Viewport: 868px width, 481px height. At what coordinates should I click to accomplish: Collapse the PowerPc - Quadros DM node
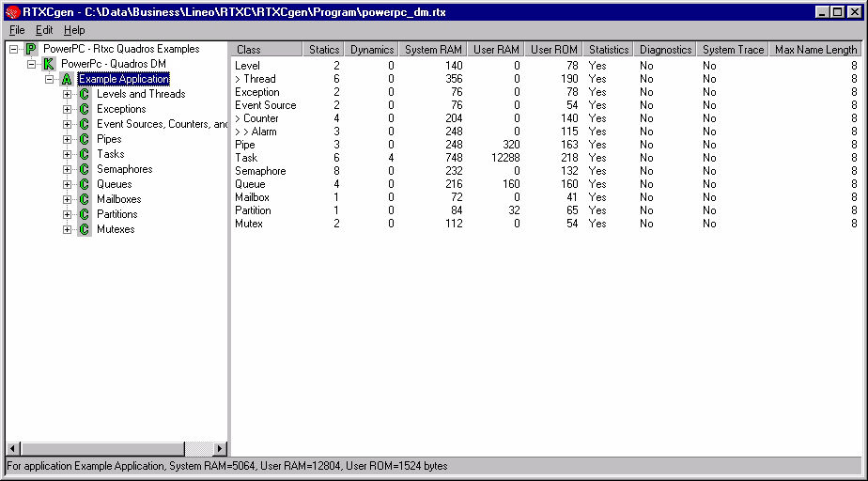click(32, 64)
